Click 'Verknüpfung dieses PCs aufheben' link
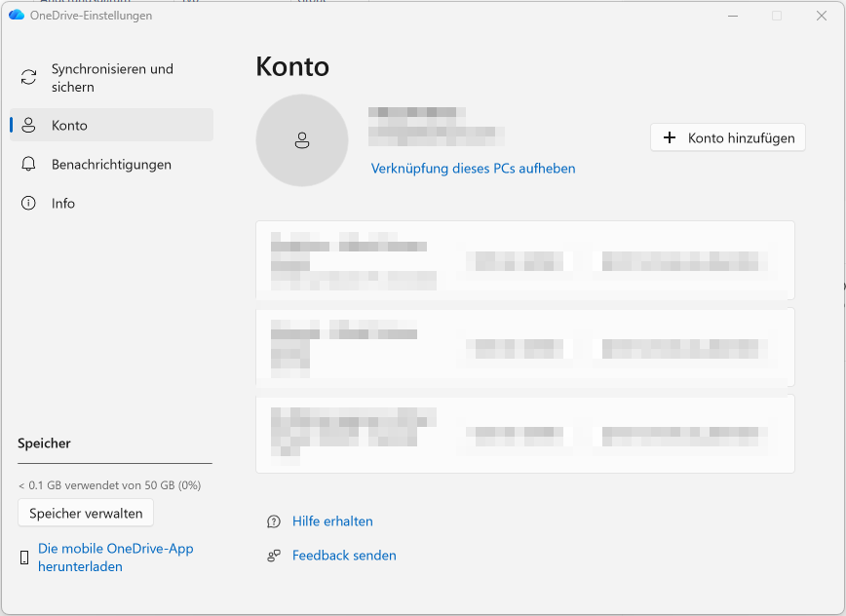This screenshot has height=616, width=846. (x=473, y=169)
